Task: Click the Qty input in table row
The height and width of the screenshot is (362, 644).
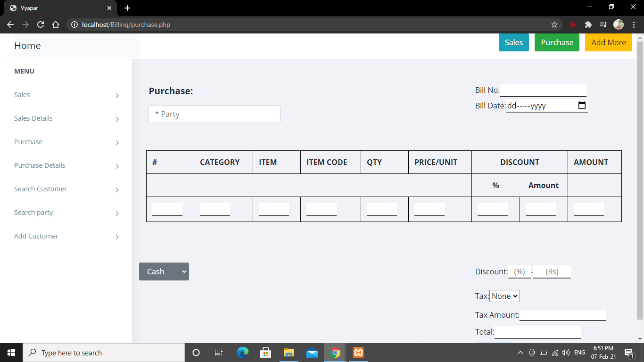Action: (x=382, y=209)
